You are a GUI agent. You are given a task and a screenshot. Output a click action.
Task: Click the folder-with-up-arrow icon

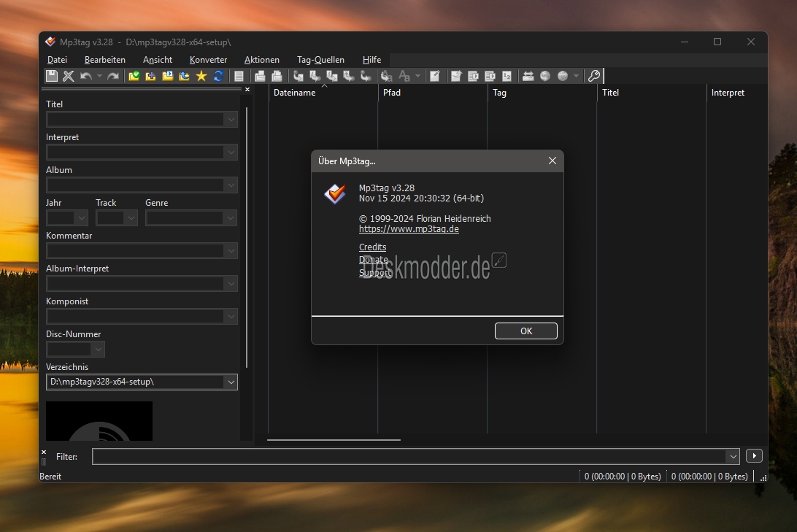tap(185, 76)
